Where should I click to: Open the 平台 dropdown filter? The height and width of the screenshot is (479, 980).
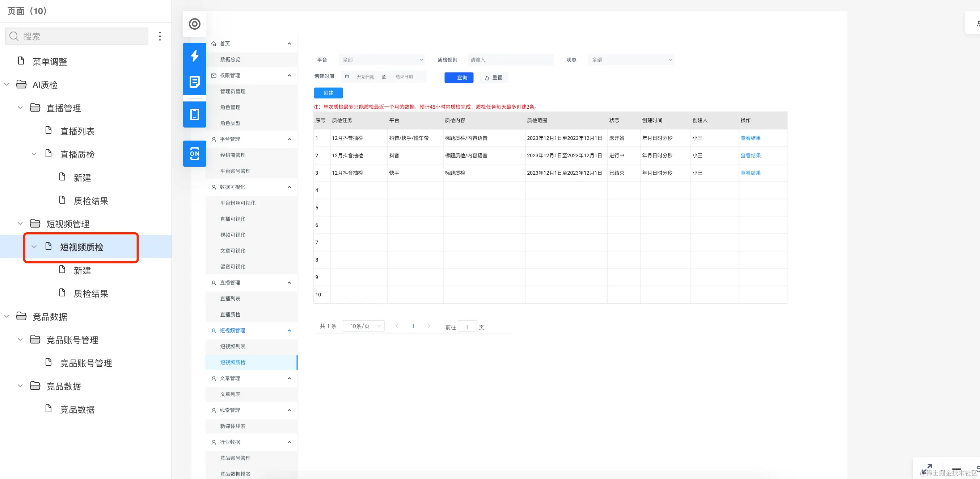381,60
